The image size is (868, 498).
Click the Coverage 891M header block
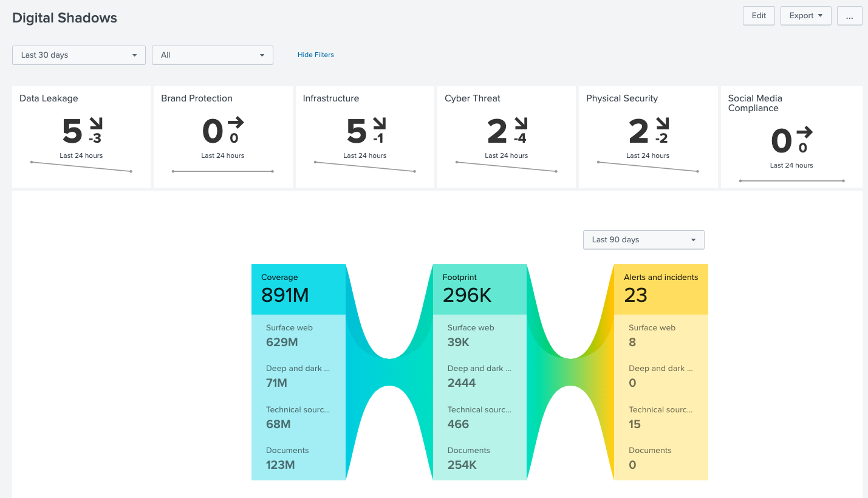tap(298, 289)
